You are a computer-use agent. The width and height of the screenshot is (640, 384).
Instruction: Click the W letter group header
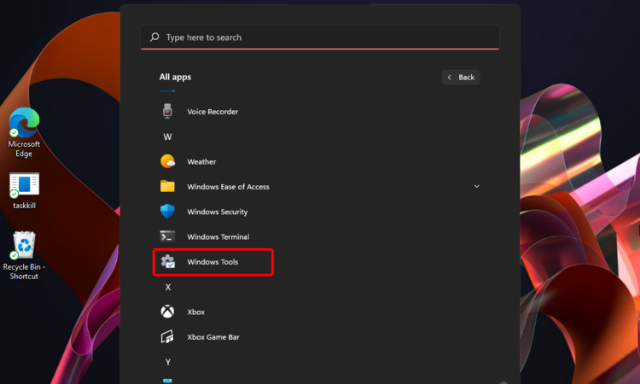point(168,137)
